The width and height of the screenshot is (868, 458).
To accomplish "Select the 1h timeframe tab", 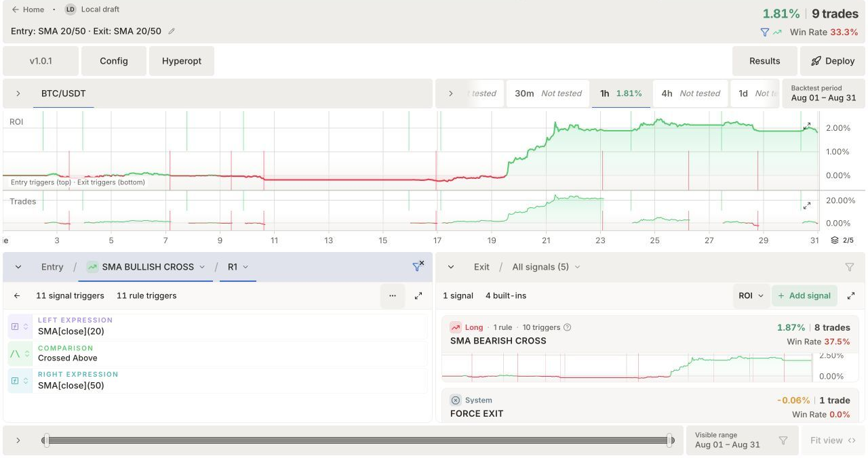I will click(621, 93).
